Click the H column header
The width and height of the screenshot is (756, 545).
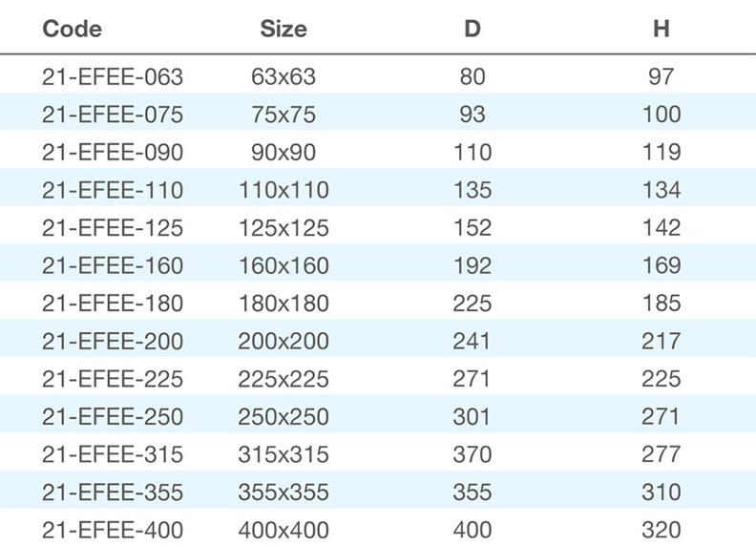tap(661, 29)
